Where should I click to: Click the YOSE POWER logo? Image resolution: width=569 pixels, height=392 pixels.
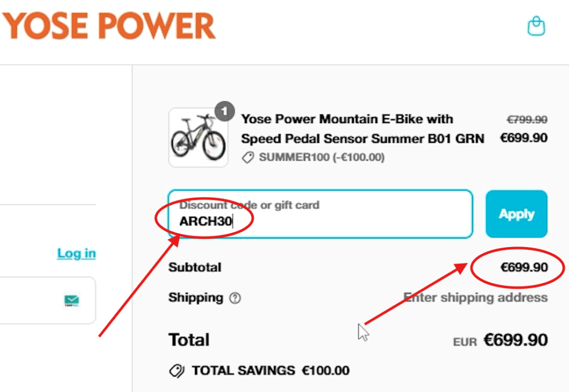108,26
